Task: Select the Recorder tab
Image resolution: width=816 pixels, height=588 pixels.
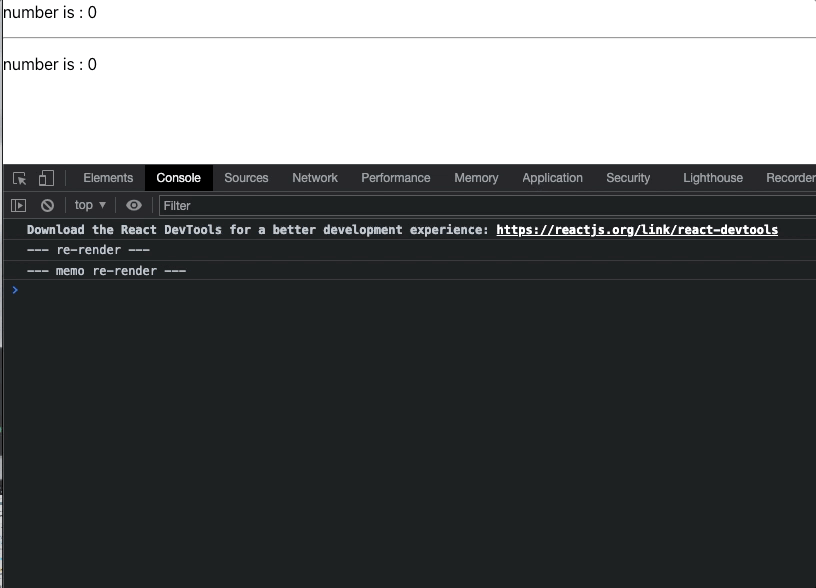Action: click(790, 178)
